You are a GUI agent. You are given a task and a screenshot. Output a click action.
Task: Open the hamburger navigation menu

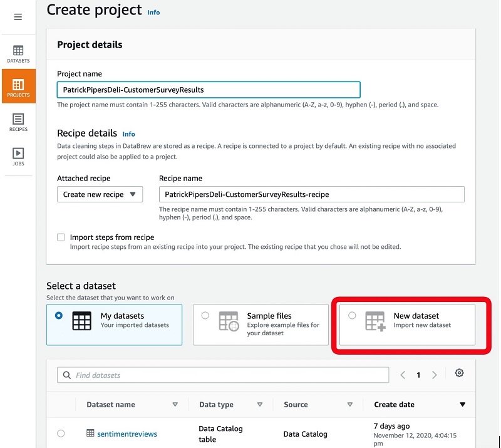tap(18, 17)
